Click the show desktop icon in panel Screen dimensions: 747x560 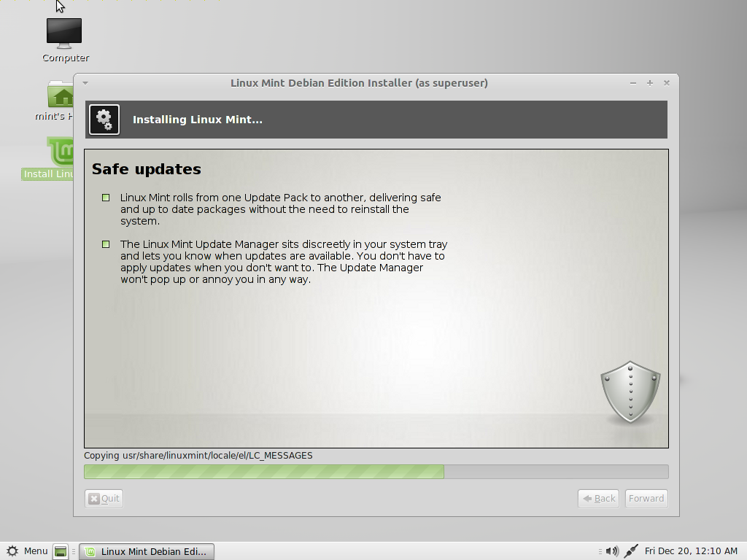point(61,551)
